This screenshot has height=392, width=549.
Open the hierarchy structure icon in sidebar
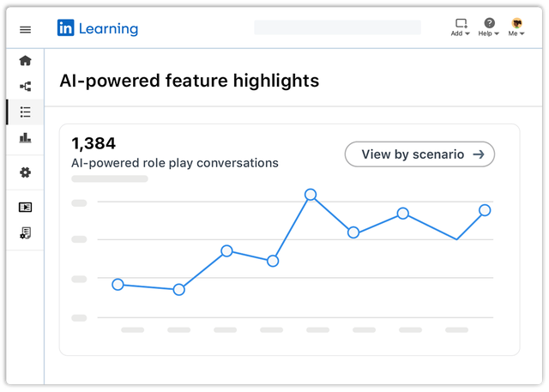tap(25, 87)
